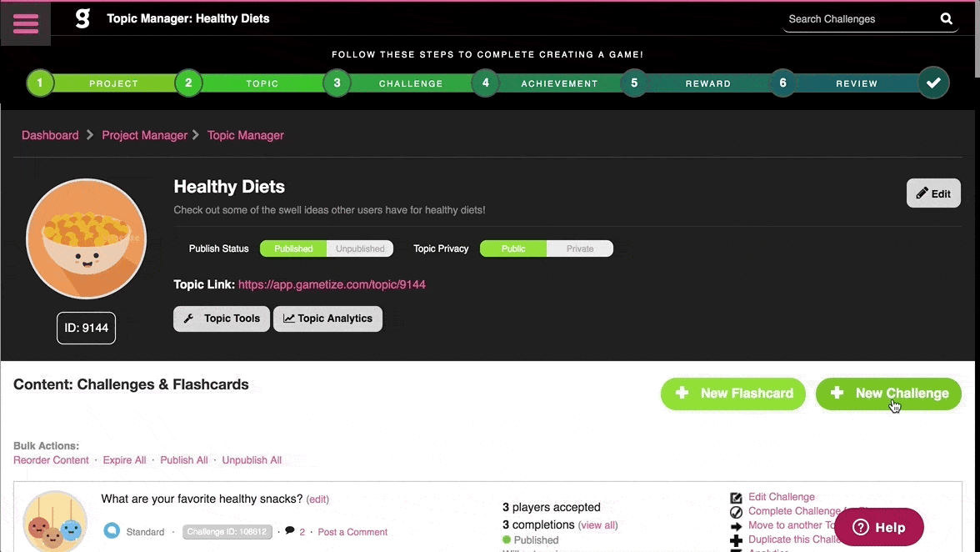Click the Edit topic button
Screen dimensions: 980x552
click(x=933, y=193)
